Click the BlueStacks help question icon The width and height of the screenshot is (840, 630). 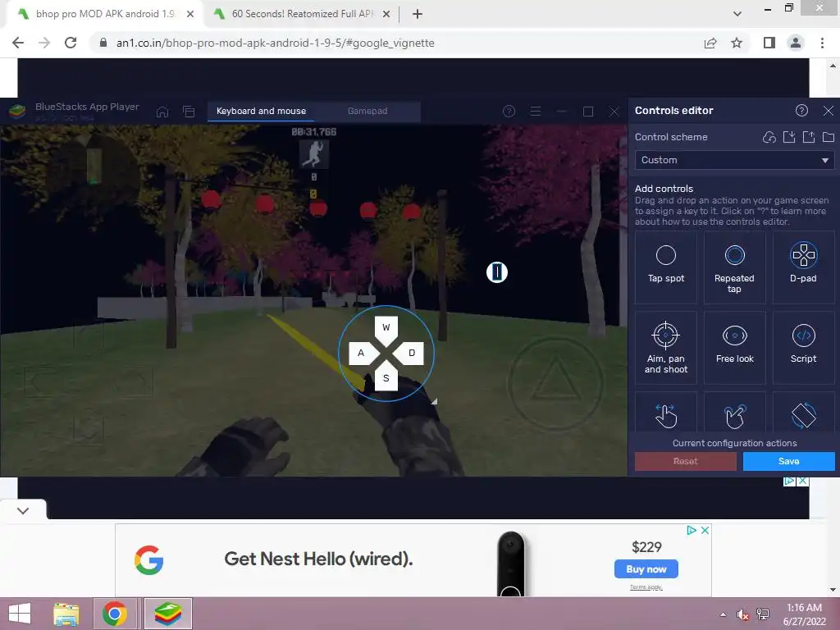[509, 112]
